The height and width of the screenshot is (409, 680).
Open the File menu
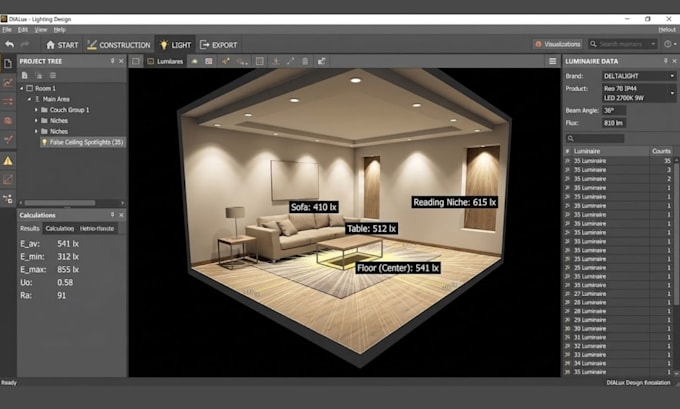click(x=7, y=29)
